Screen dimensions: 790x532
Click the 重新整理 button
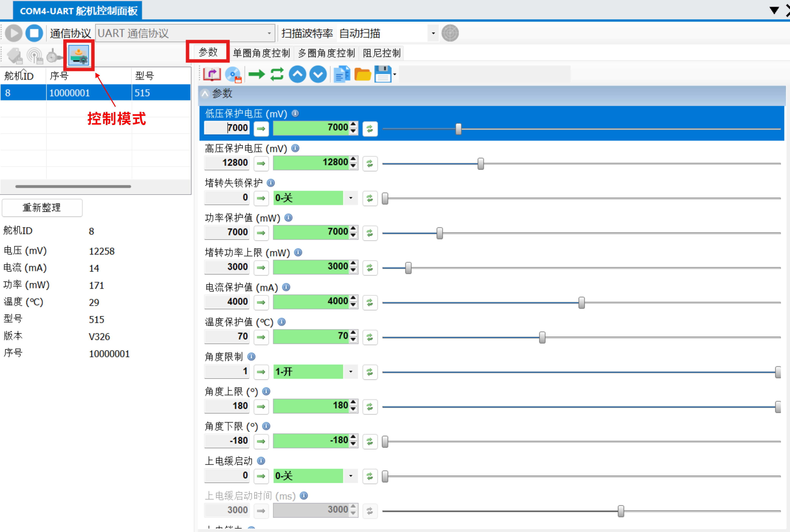click(42, 207)
